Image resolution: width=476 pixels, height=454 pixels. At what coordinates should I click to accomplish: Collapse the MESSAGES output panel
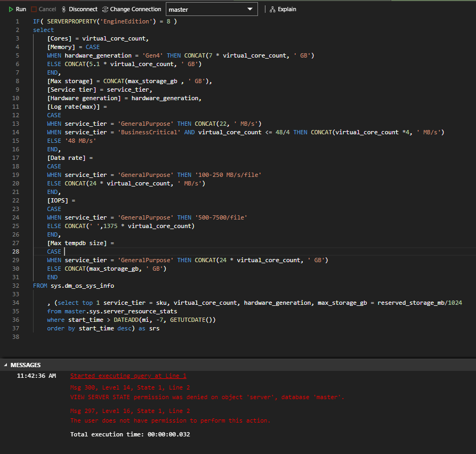[5, 364]
